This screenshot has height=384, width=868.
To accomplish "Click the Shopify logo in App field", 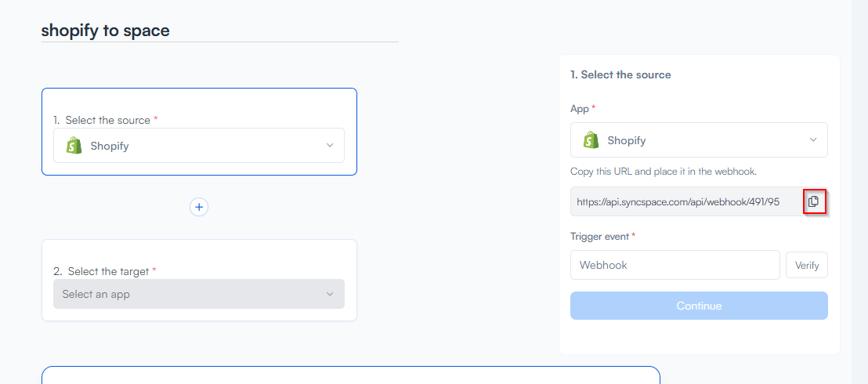I will coord(591,140).
